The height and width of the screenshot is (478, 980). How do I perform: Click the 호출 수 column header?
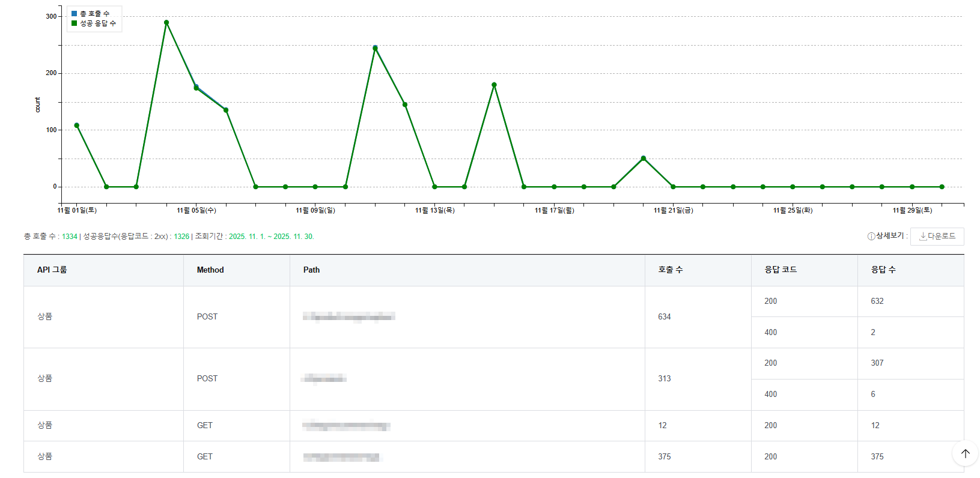click(671, 270)
